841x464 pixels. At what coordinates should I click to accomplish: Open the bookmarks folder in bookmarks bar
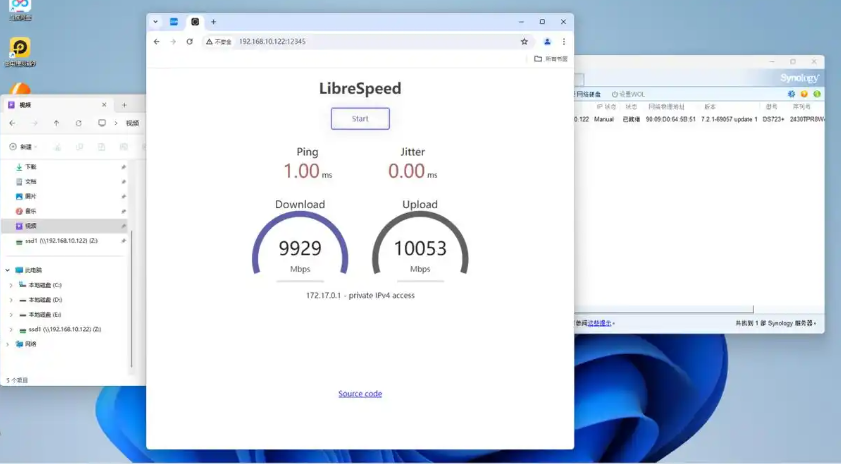click(551, 58)
